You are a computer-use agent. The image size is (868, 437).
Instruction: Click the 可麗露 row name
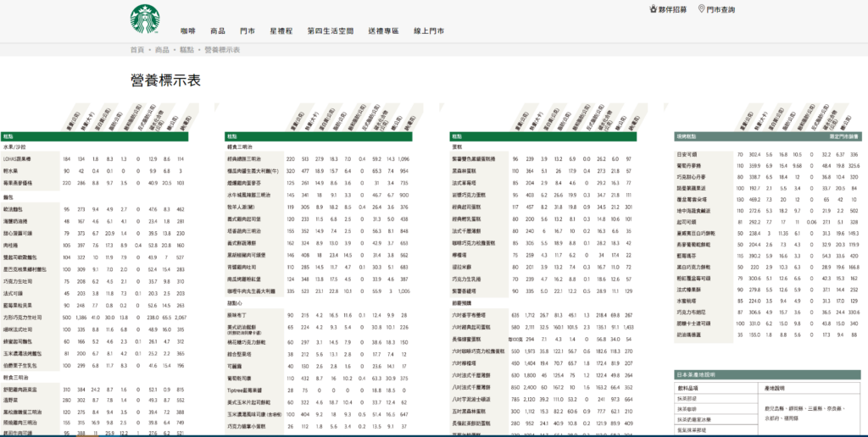[236, 366]
